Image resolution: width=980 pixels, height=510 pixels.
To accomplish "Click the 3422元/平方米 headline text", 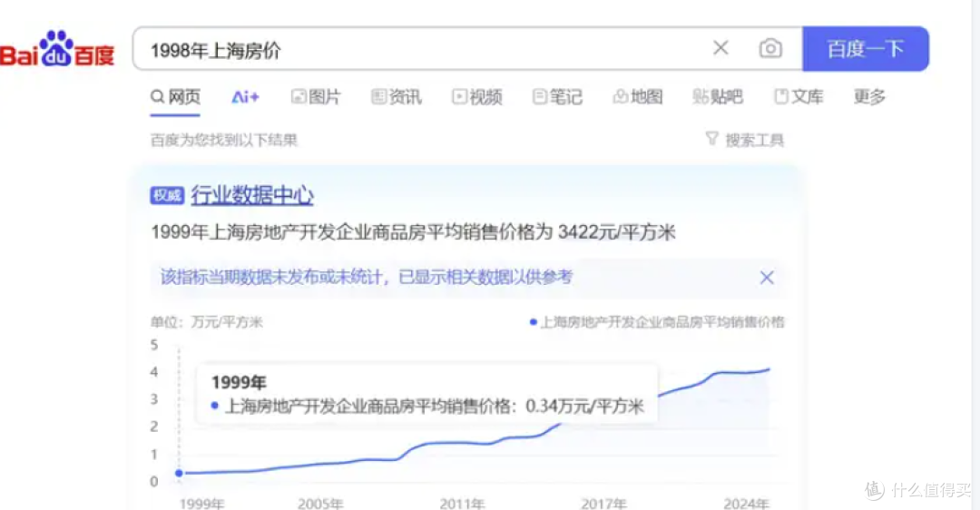I will (x=616, y=232).
